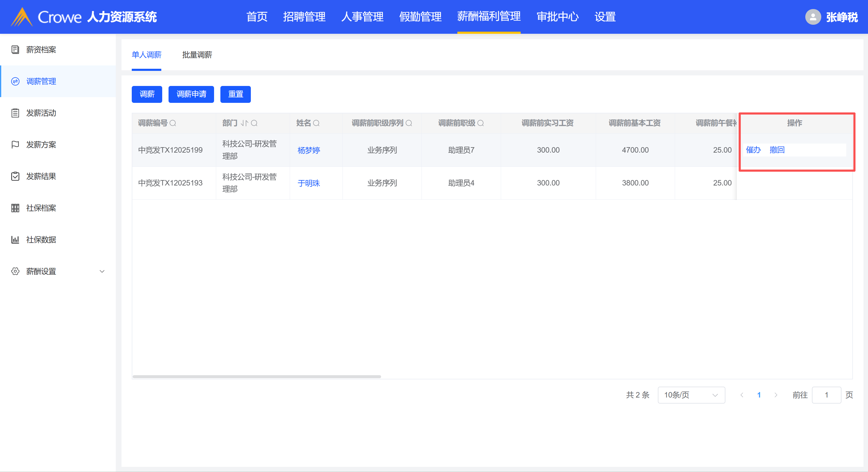868x472 pixels.
Task: Click 撤回 link for 杨梦婷 row
Action: pyautogui.click(x=777, y=150)
